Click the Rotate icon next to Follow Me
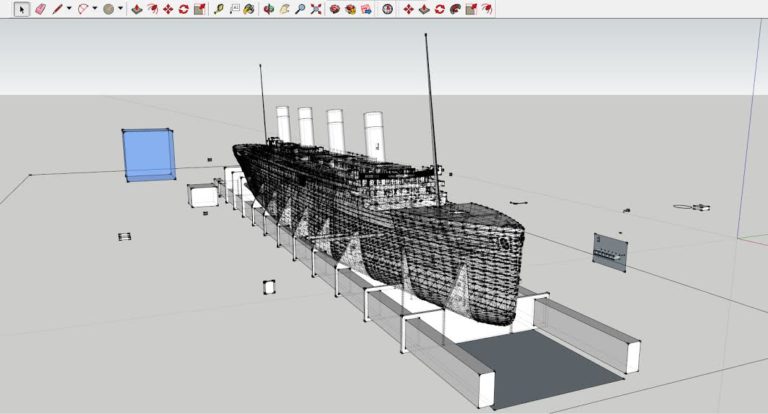 click(x=440, y=9)
